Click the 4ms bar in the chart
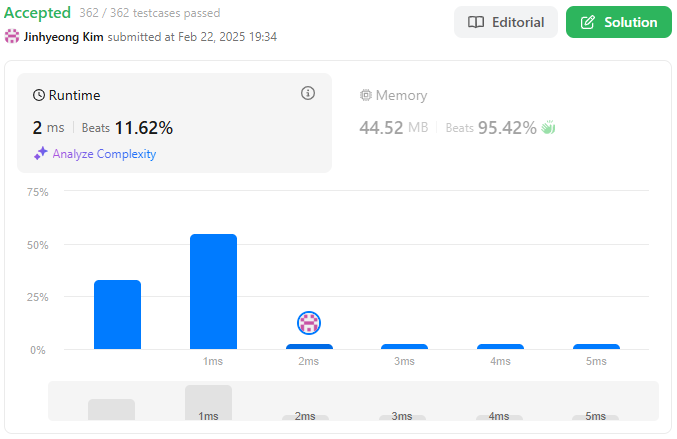 (x=500, y=347)
